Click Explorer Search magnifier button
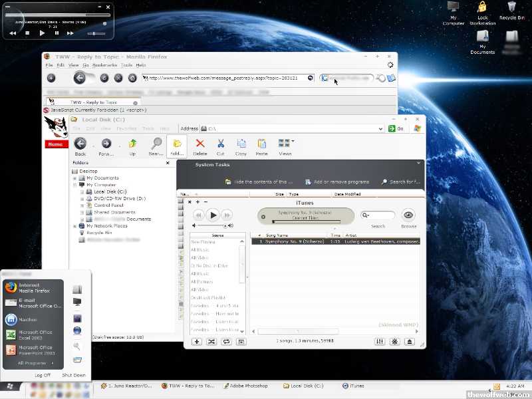Screen dimensions: 532x399 pyautogui.click(x=156, y=146)
